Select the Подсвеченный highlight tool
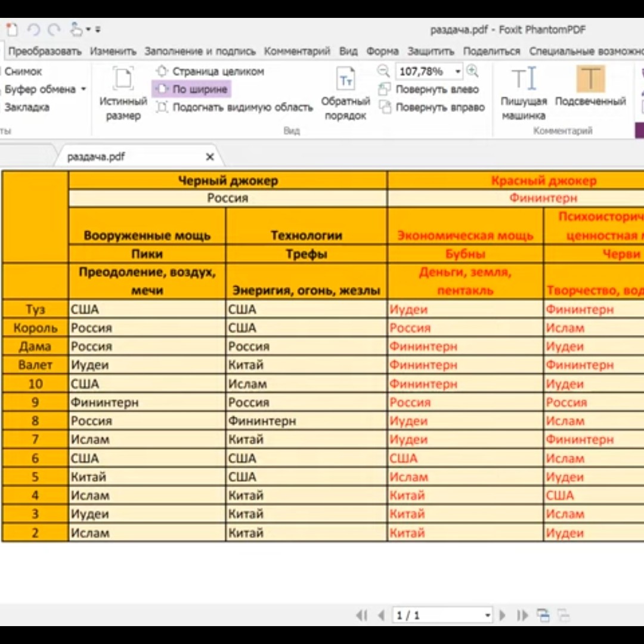The image size is (644, 644). tap(590, 86)
